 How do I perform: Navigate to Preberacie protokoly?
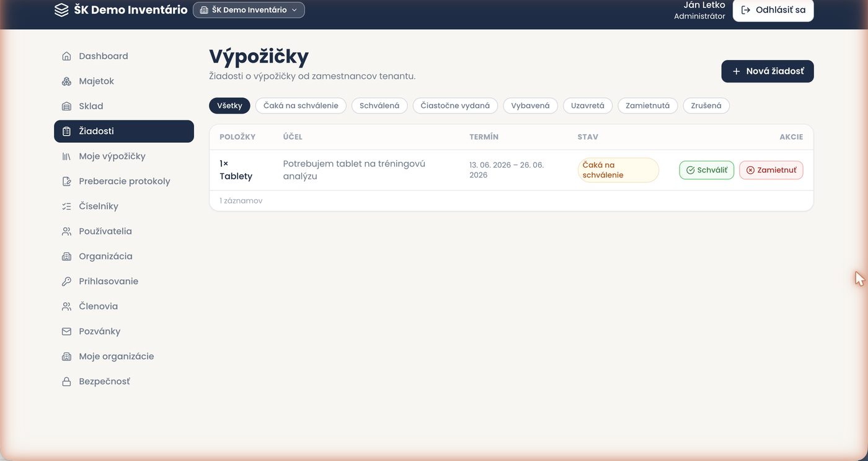(124, 181)
